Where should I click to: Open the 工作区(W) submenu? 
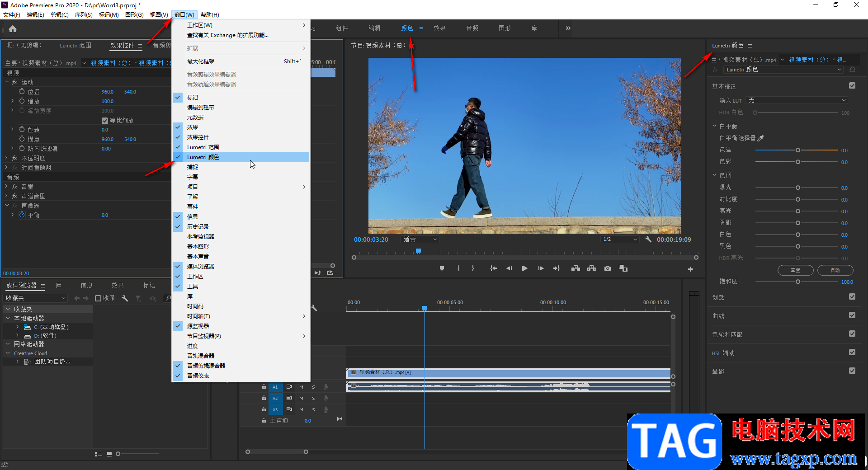coord(241,25)
